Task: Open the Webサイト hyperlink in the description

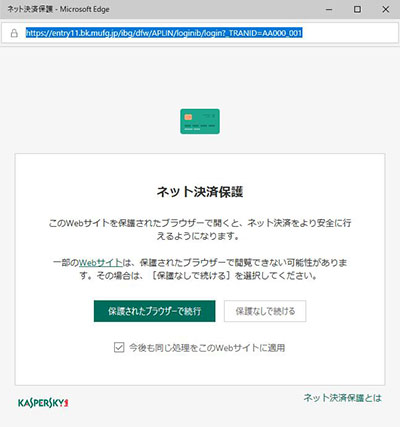Action: (101, 263)
